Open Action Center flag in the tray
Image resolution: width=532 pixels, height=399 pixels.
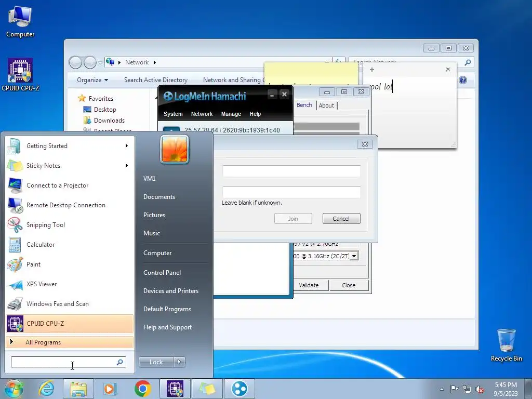click(x=454, y=389)
